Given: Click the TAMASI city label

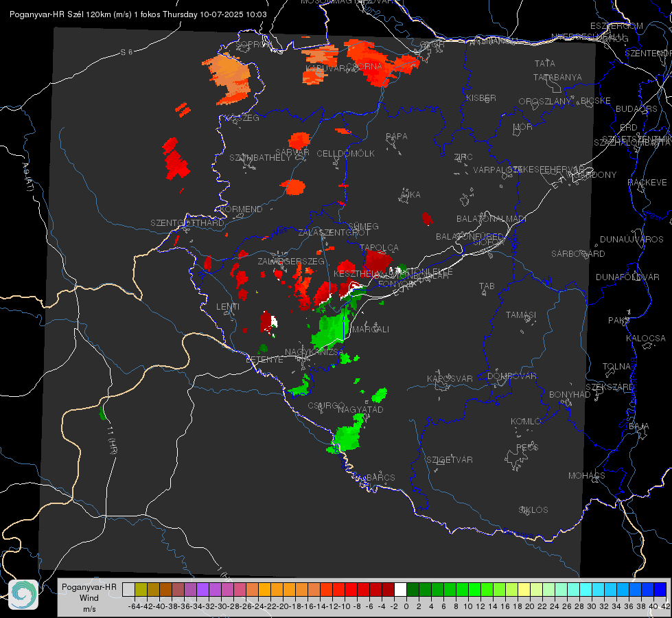Looking at the screenshot, I should coord(521,314).
